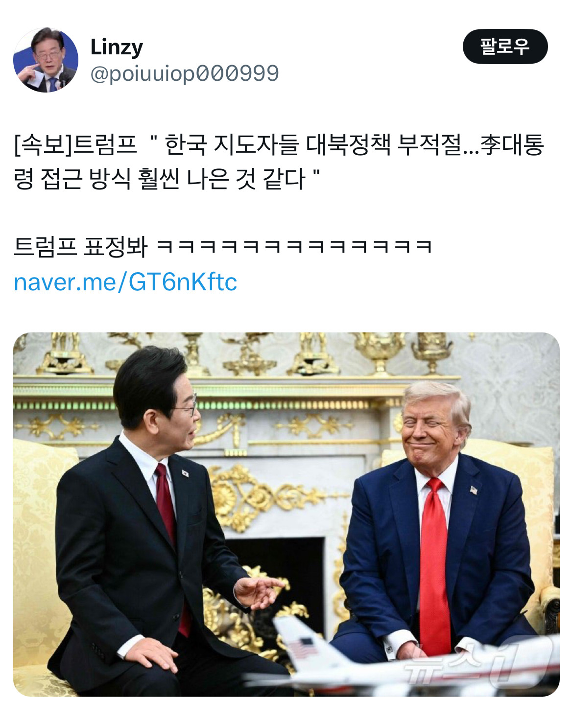This screenshot has width=573, height=728.
Task: Open Linzy's profile avatar picture
Action: click(46, 60)
